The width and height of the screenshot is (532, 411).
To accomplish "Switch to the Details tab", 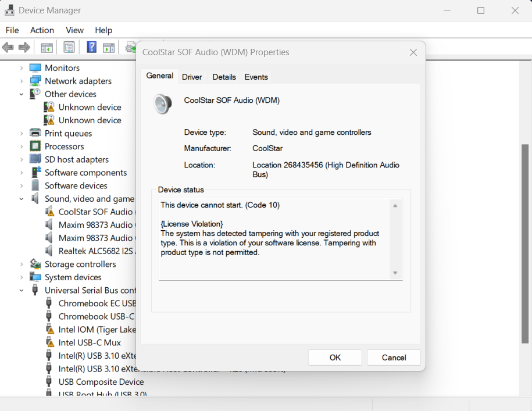I will pos(224,77).
